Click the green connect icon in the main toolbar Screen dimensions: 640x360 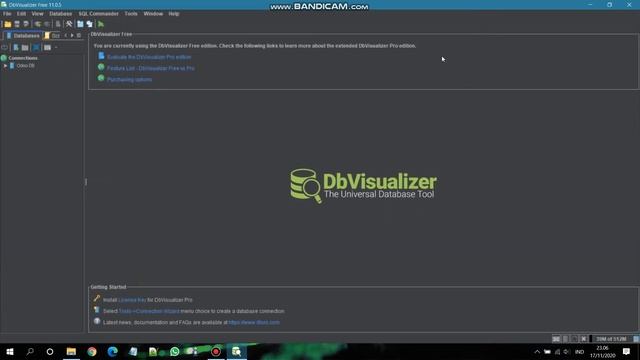(38, 24)
